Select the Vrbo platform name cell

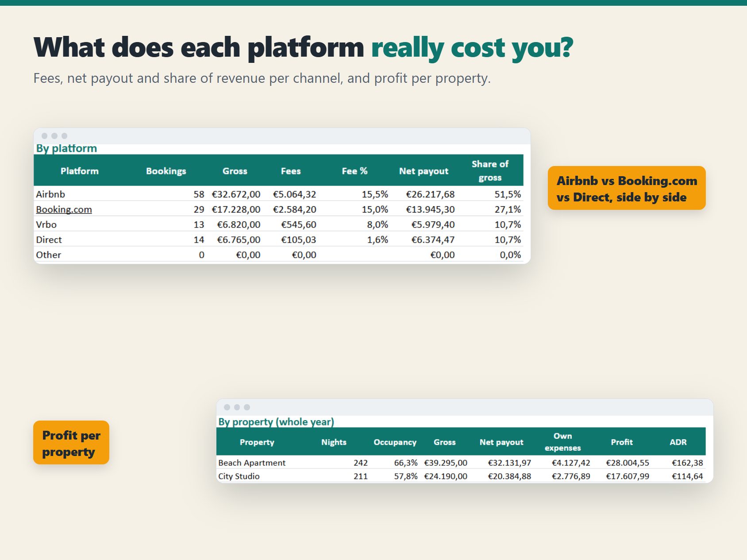pyautogui.click(x=46, y=224)
